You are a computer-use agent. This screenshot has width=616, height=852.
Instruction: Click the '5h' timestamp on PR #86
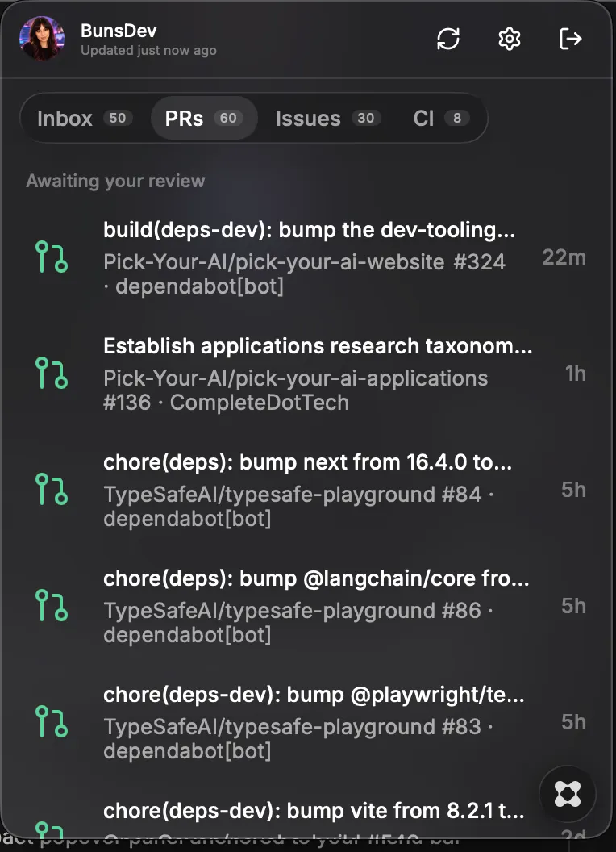point(573,607)
